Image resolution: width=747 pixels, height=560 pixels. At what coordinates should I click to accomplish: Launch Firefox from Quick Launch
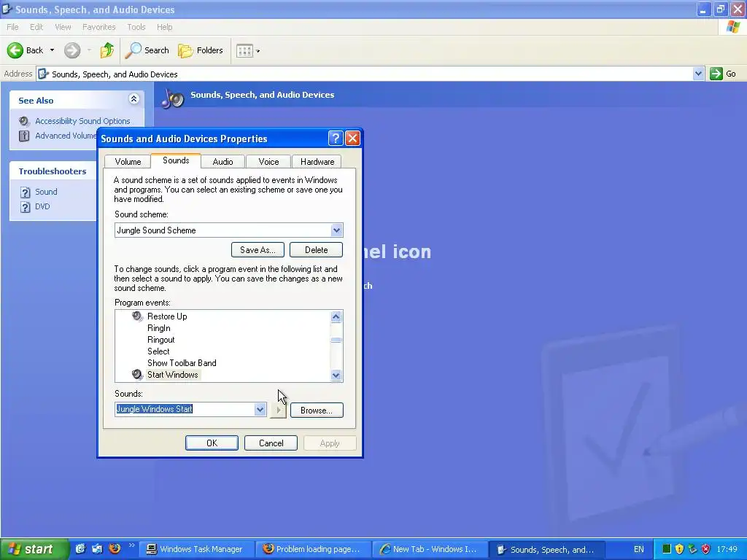coord(115,549)
